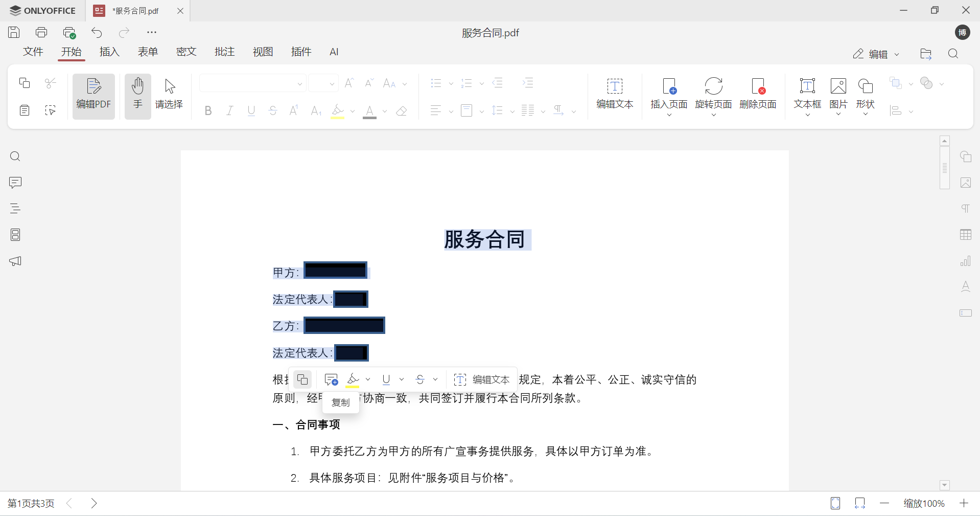Screen dimensions: 980x516
Task: Open the highlight color picker
Action: [353, 111]
